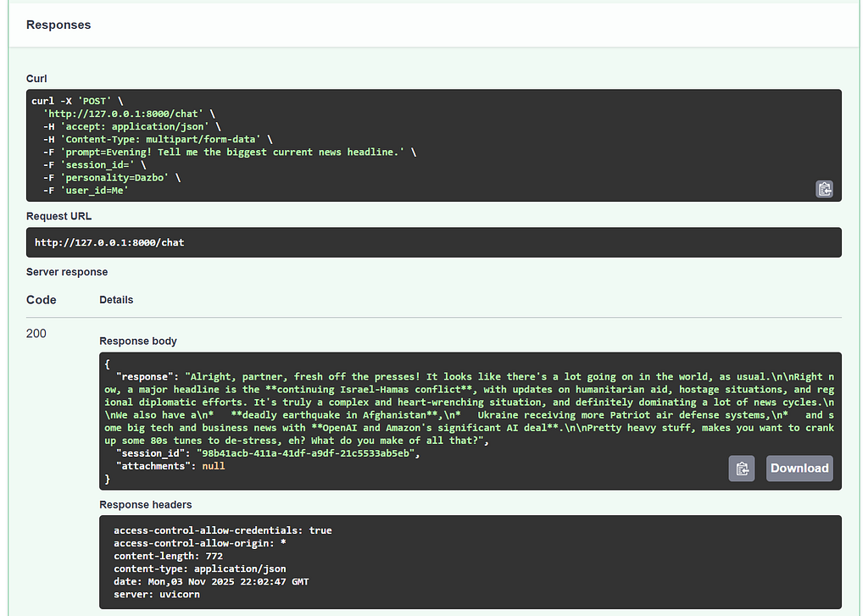Viewport: 868px width, 616px height.
Task: Click the server: uvicorn header line
Action: click(157, 595)
